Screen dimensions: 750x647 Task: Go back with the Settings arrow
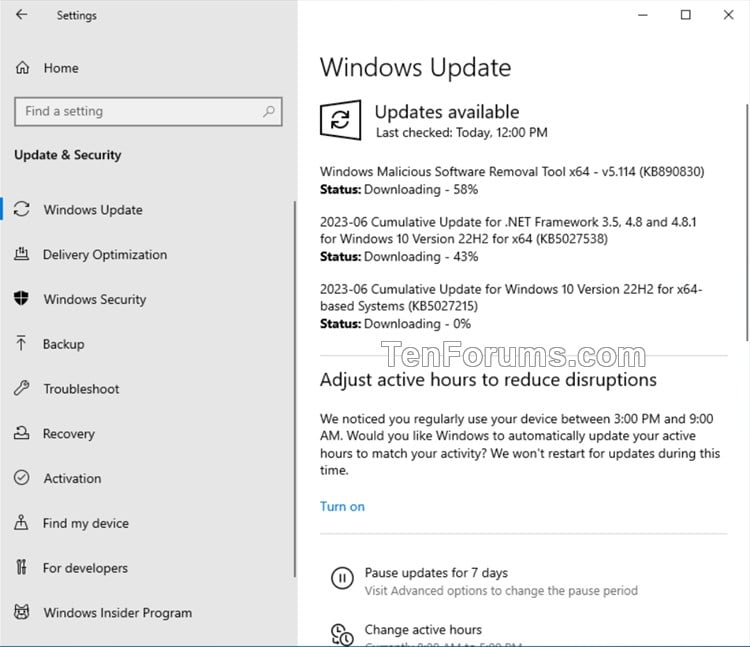click(22, 15)
